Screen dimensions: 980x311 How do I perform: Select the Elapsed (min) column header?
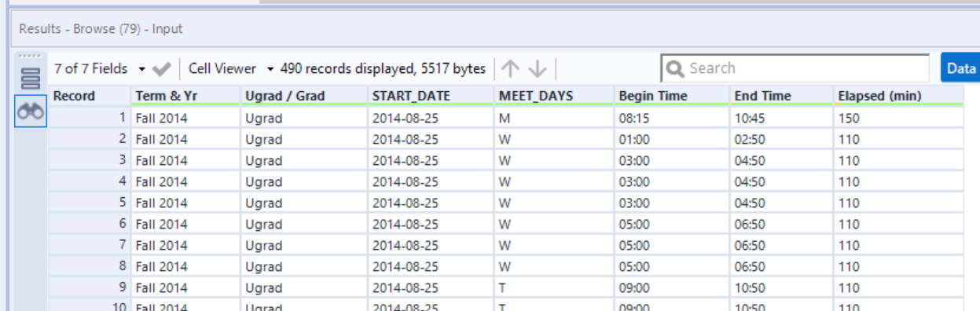coord(899,97)
